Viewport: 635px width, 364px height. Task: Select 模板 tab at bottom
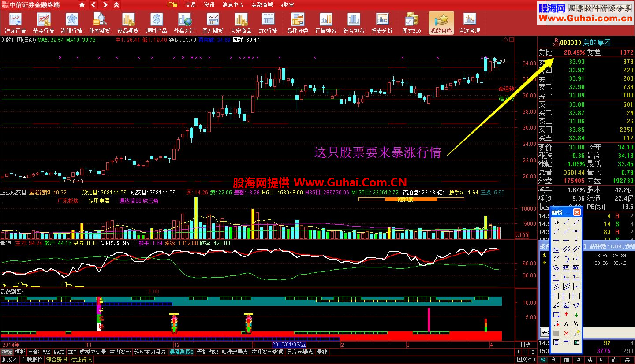[20, 352]
